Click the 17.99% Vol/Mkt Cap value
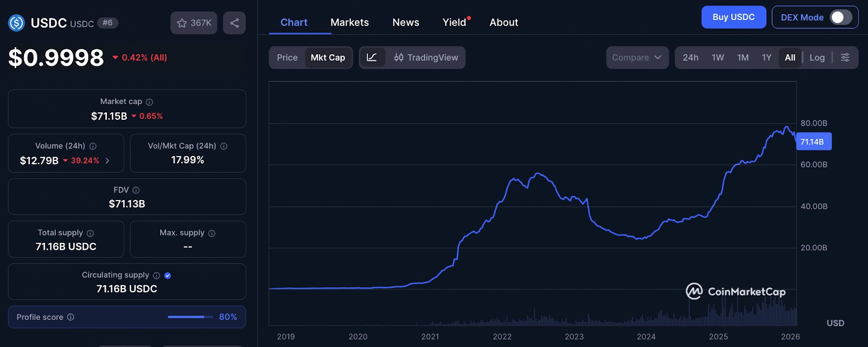This screenshot has height=347, width=868. point(188,160)
